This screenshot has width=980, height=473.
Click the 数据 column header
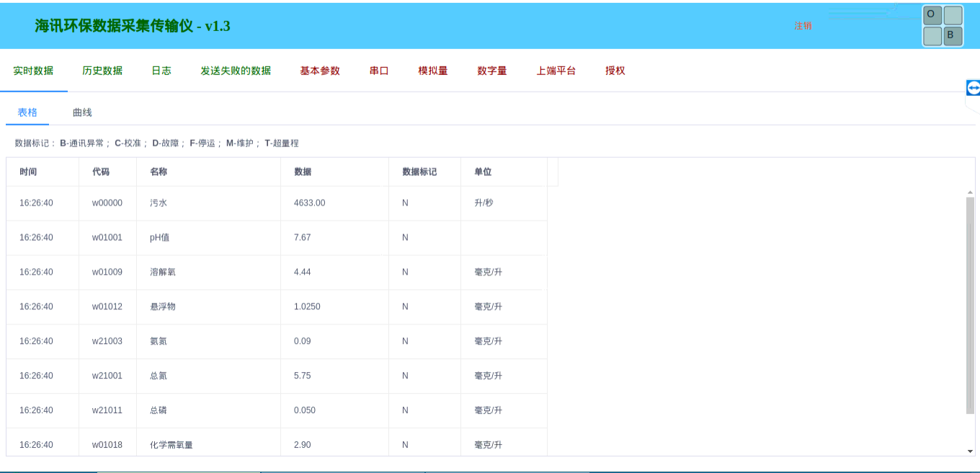click(x=334, y=172)
